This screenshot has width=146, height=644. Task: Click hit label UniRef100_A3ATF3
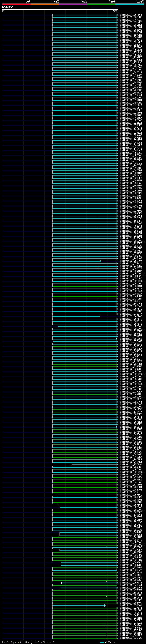click(x=131, y=58)
